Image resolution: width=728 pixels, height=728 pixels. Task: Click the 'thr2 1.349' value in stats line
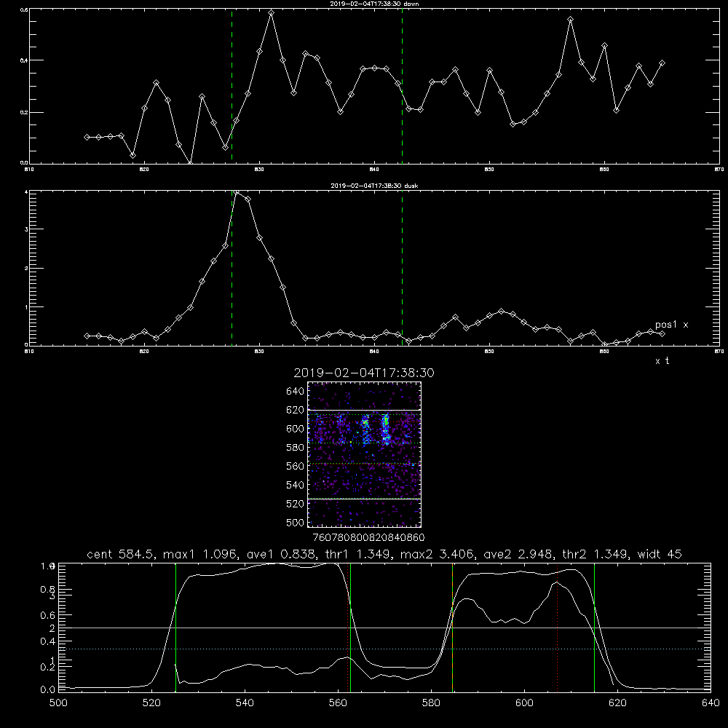pyautogui.click(x=596, y=554)
